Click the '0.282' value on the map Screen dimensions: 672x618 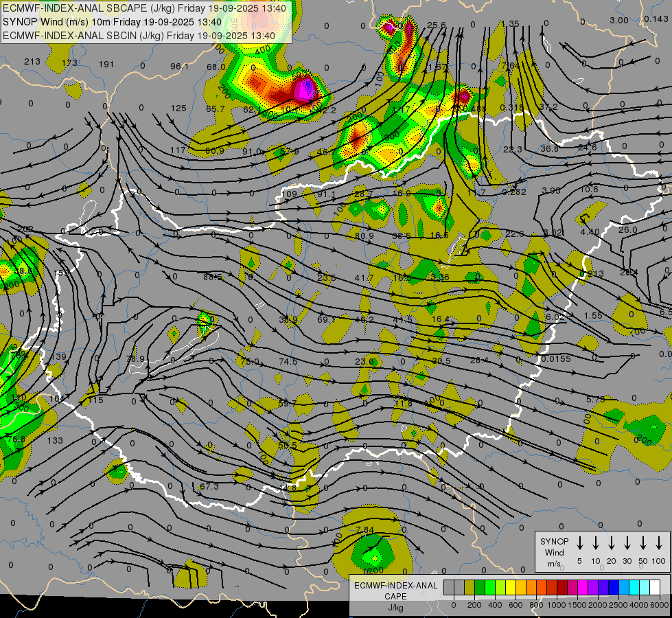tap(514, 192)
